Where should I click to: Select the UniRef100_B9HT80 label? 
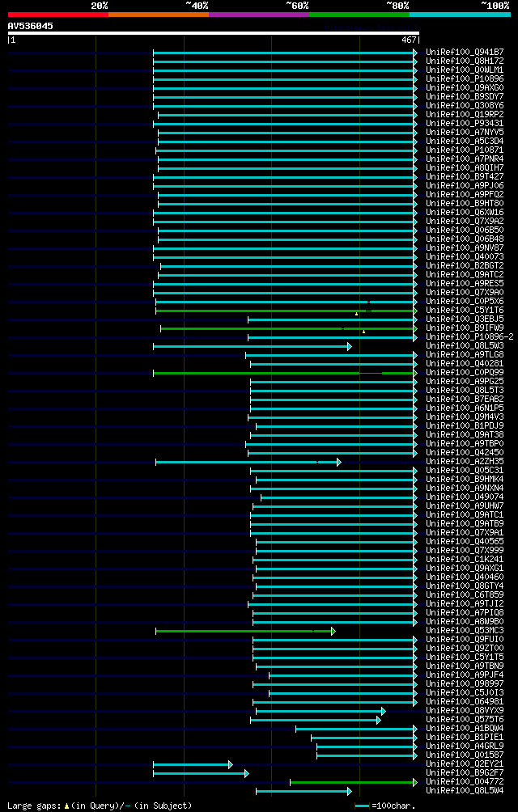click(x=465, y=204)
